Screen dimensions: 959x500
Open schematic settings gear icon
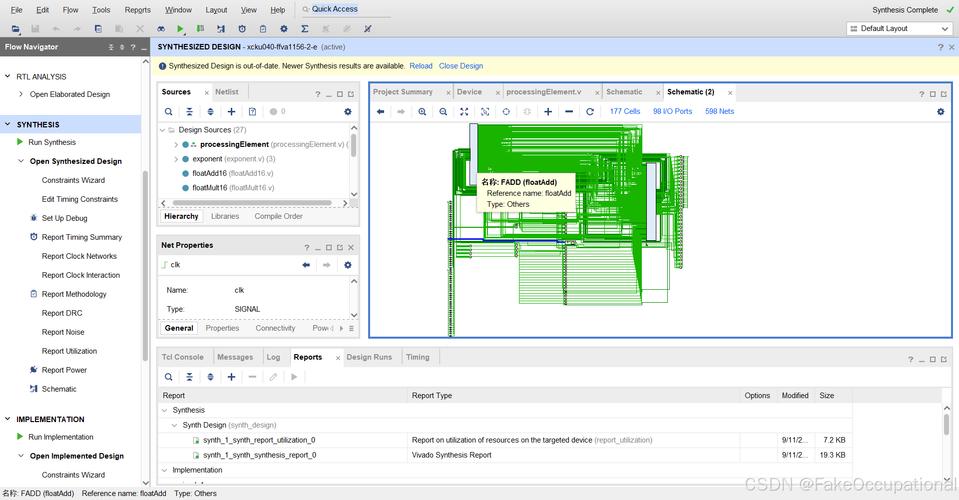pos(940,112)
